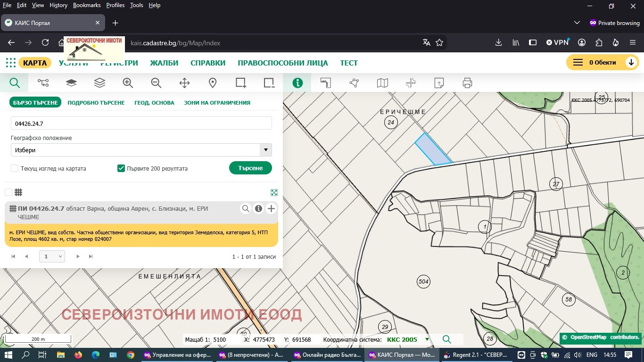Image resolution: width=644 pixels, height=362 pixels.
Task: Open the Bookmarks browser menu
Action: [87, 5]
